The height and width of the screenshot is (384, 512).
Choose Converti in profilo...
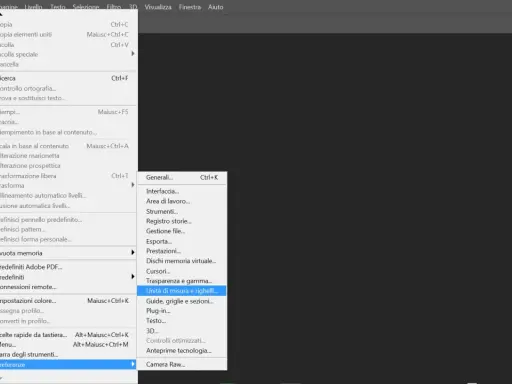[68, 321]
